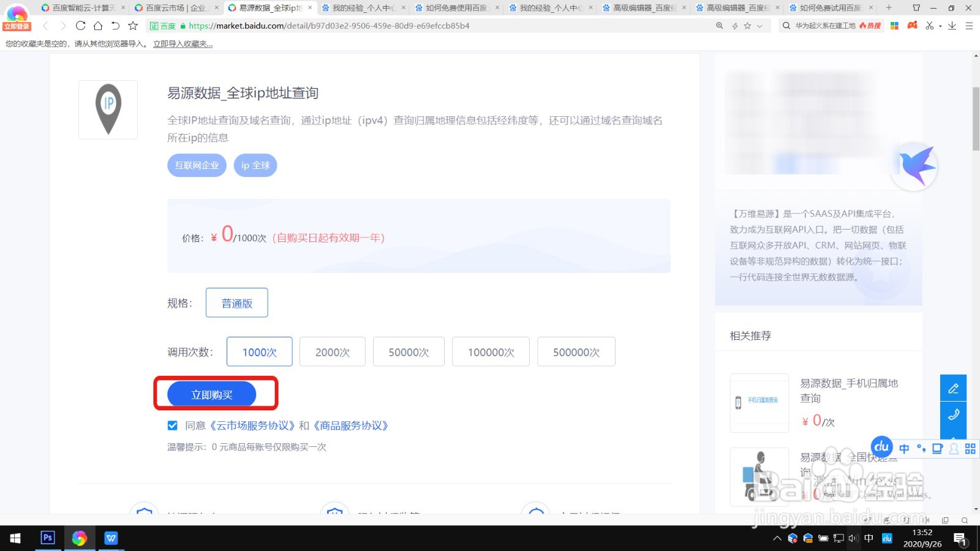Open the zoom magnifier in address bar
Viewport: 980px width, 551px height.
click(720, 26)
